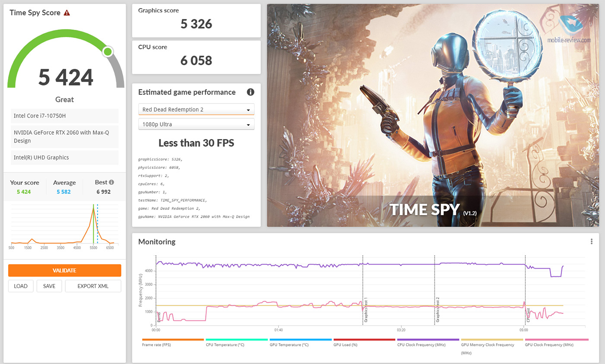Click the Monitoring panel heading

(157, 242)
